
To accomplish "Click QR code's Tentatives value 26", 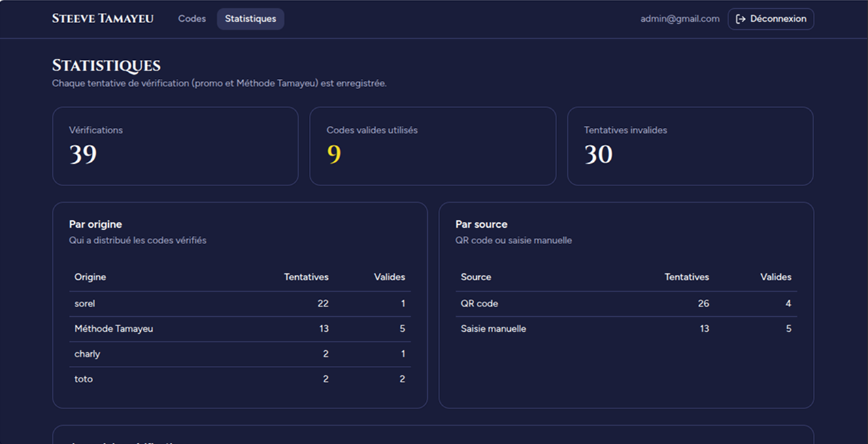I will (x=703, y=303).
